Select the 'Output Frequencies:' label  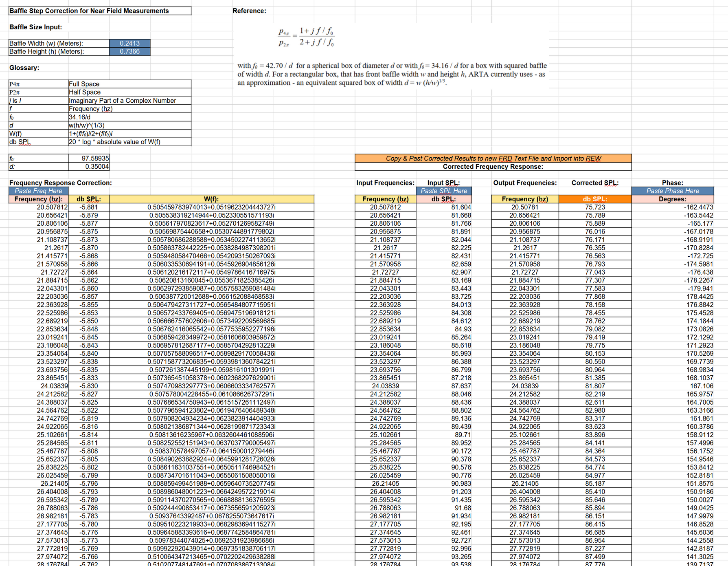[525, 183]
